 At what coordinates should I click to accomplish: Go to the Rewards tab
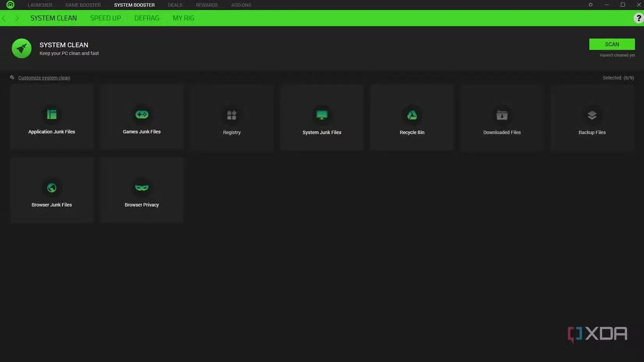click(207, 5)
